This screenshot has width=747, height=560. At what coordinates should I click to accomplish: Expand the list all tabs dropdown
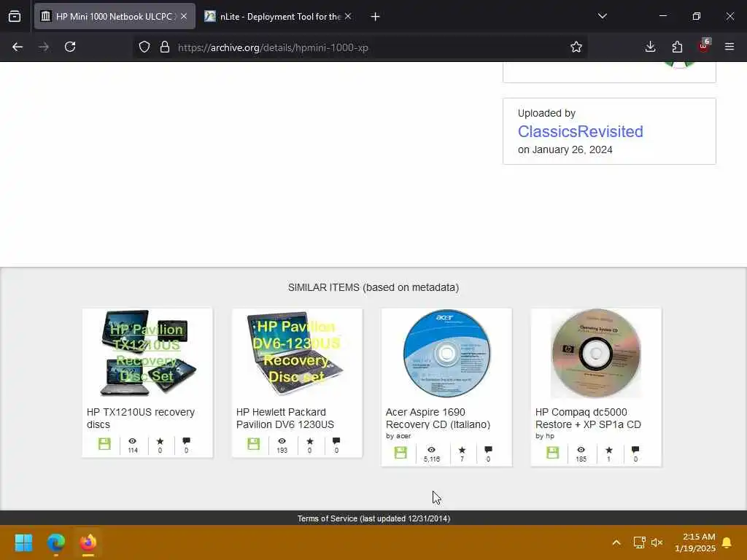(602, 16)
